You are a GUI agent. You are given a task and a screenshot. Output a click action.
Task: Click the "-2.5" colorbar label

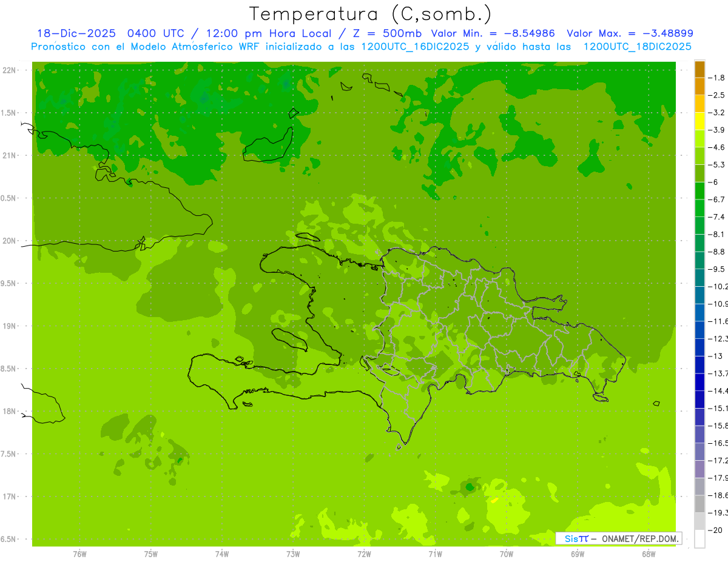pos(718,95)
